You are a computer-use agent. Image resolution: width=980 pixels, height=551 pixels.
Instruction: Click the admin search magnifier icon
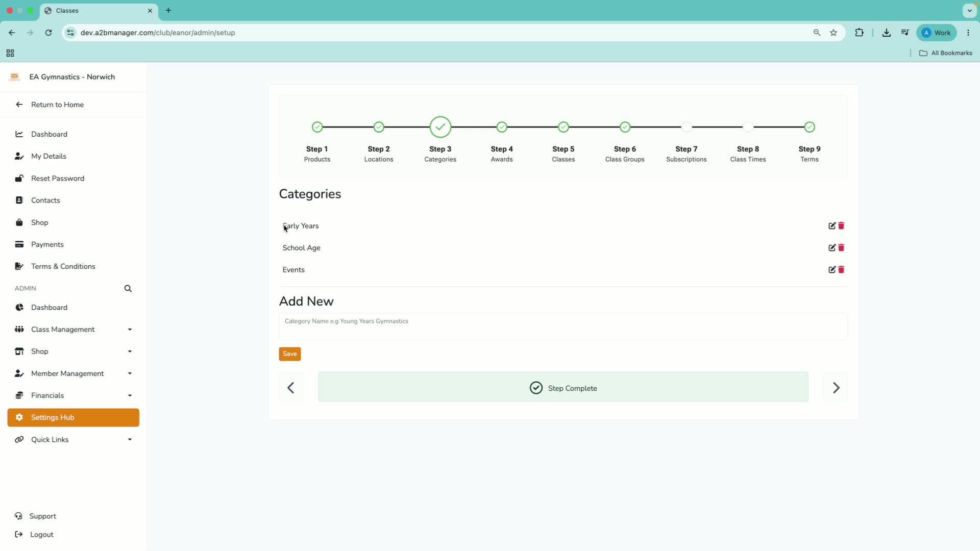coord(128,288)
